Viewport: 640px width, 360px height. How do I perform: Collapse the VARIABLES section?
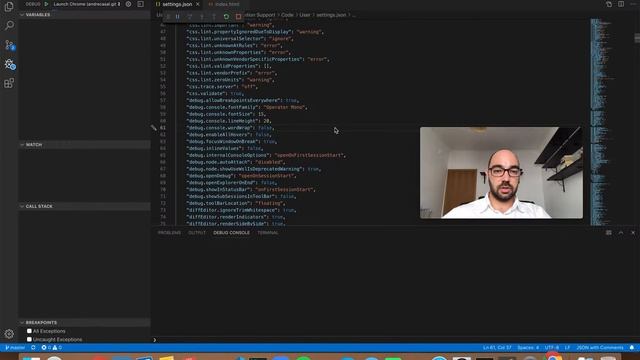[x=84, y=15]
